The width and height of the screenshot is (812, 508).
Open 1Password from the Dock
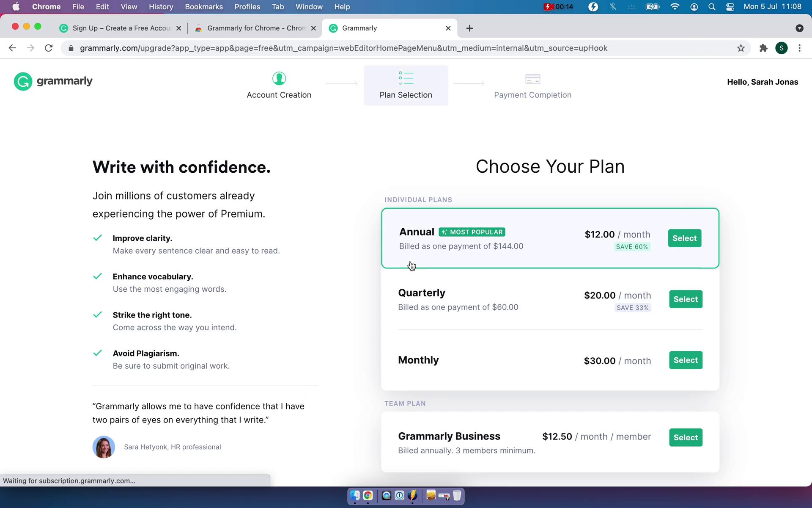click(399, 495)
